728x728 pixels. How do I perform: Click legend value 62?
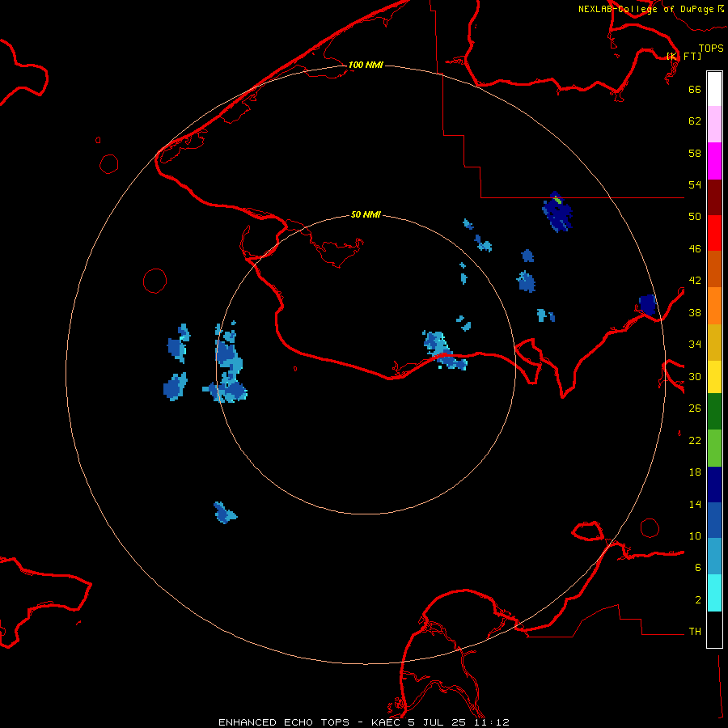click(x=695, y=121)
